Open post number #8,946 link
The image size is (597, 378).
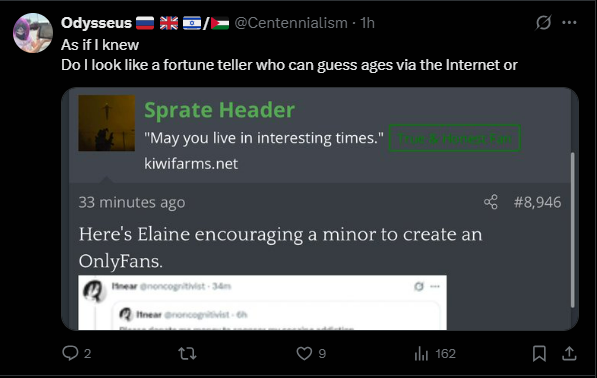click(537, 202)
